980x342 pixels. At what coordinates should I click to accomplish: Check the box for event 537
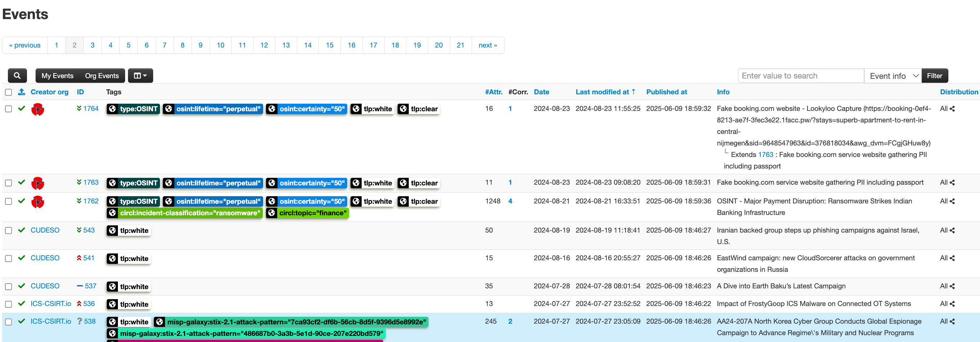pos(8,287)
